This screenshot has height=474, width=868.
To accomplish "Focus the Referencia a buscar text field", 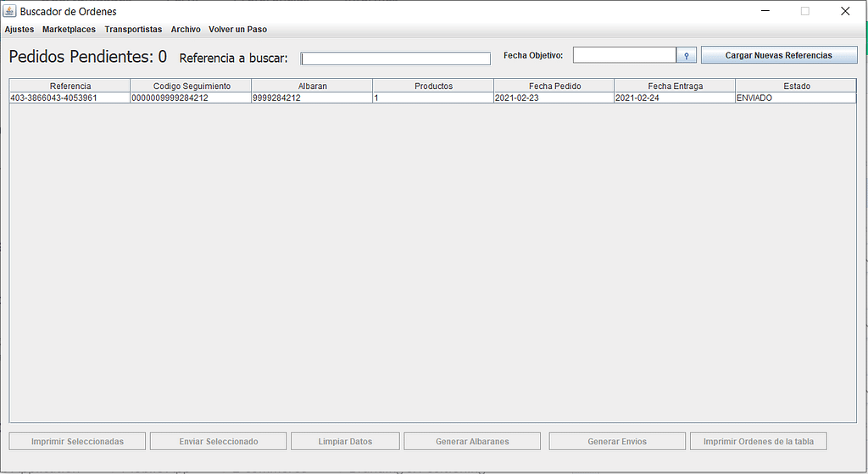I will [x=396, y=59].
